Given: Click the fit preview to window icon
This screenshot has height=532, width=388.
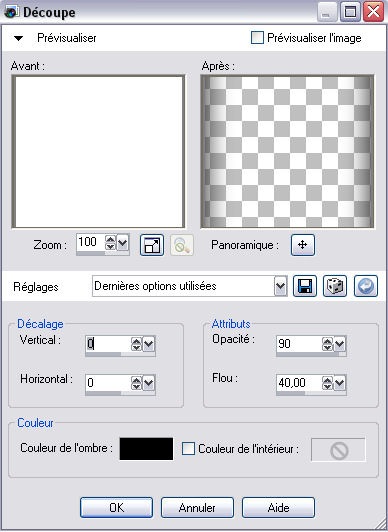Looking at the screenshot, I should (x=152, y=245).
